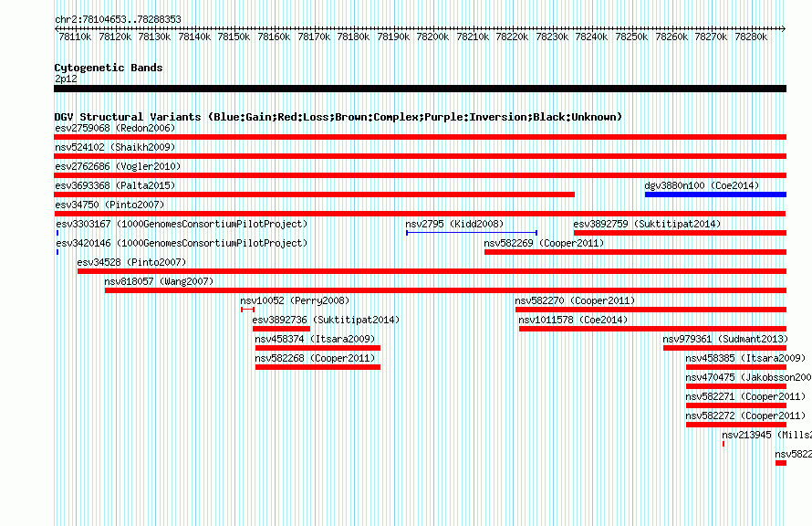812x526 pixels.
Task: Click the 78200k ruler tick label
Action: click(x=432, y=37)
